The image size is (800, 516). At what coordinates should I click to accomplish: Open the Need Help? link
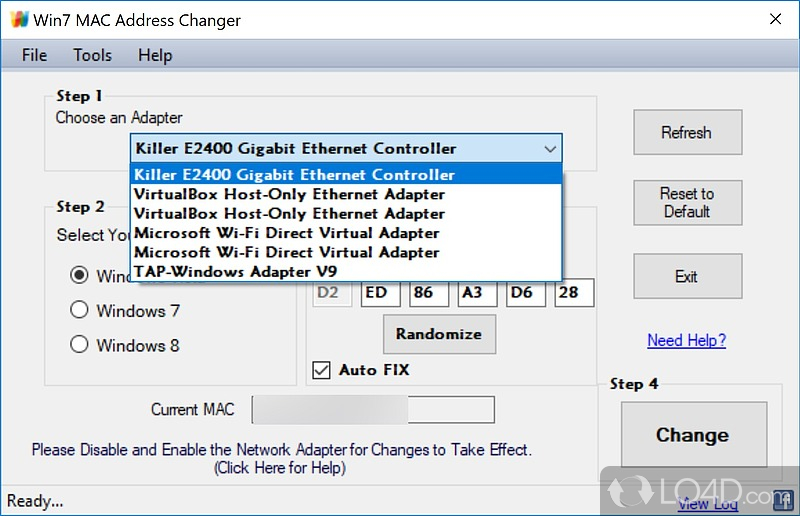[686, 340]
